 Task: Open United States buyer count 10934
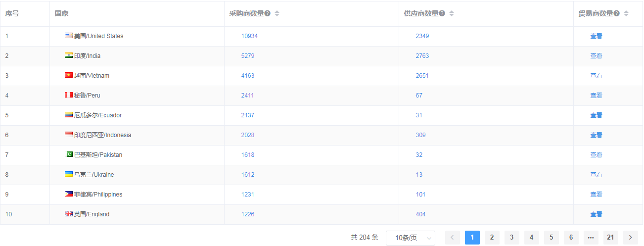point(249,36)
